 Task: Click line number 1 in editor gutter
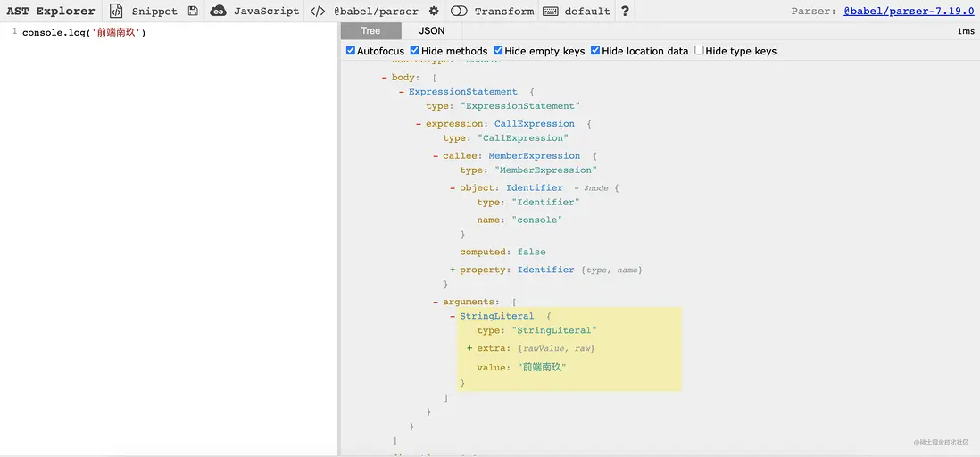[14, 31]
